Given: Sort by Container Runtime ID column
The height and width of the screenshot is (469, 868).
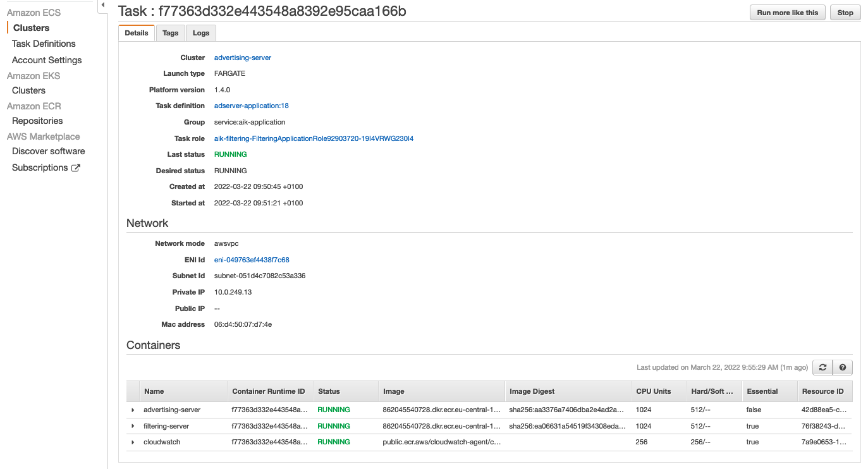Looking at the screenshot, I should tap(271, 391).
